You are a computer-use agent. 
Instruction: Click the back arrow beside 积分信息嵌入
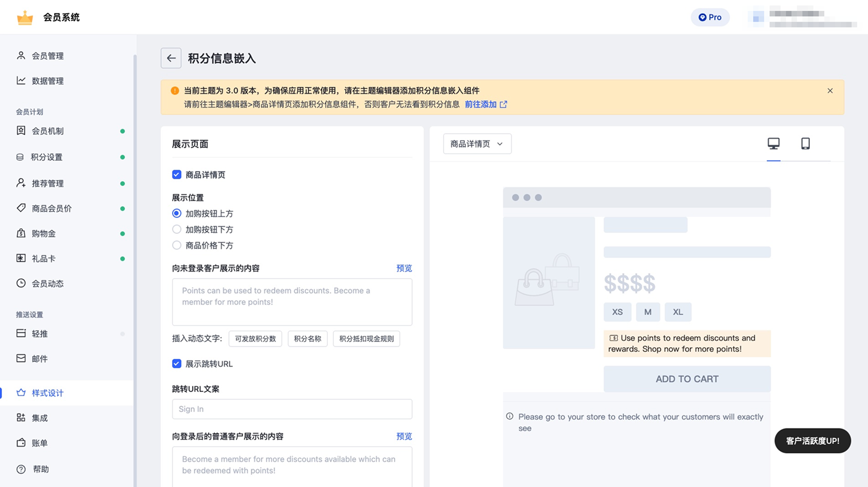171,58
